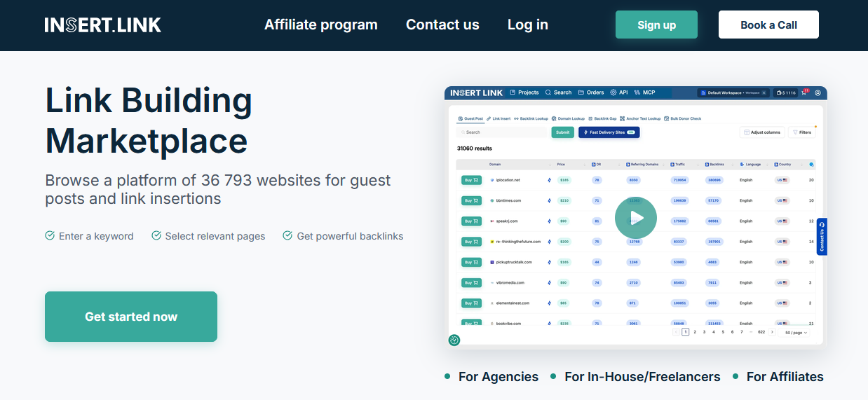Click the Get started now button
Image resolution: width=868 pixels, height=400 pixels.
tap(131, 317)
